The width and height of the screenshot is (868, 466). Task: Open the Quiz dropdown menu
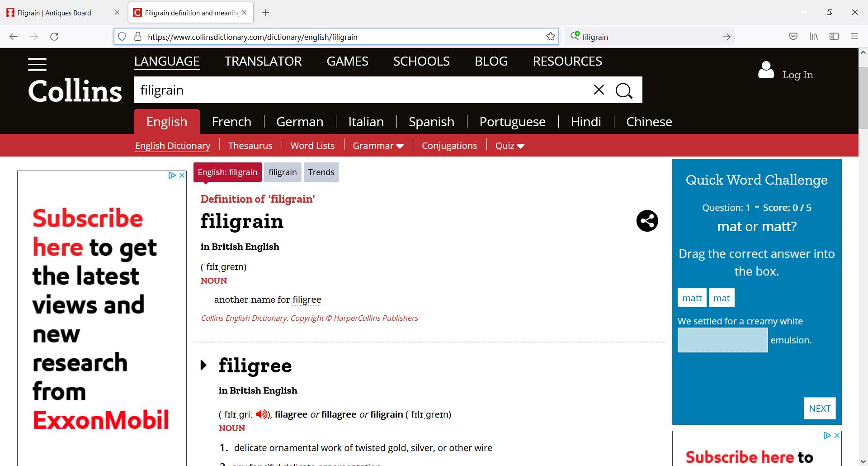(x=509, y=146)
